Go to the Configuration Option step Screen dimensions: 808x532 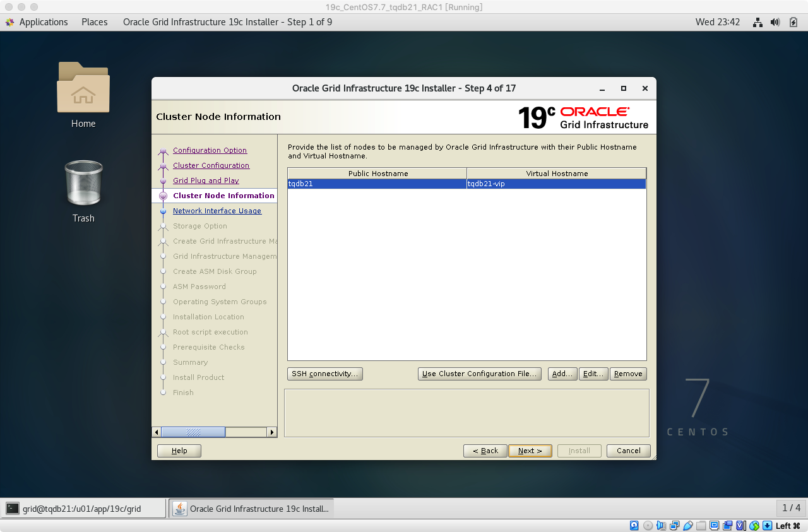210,150
